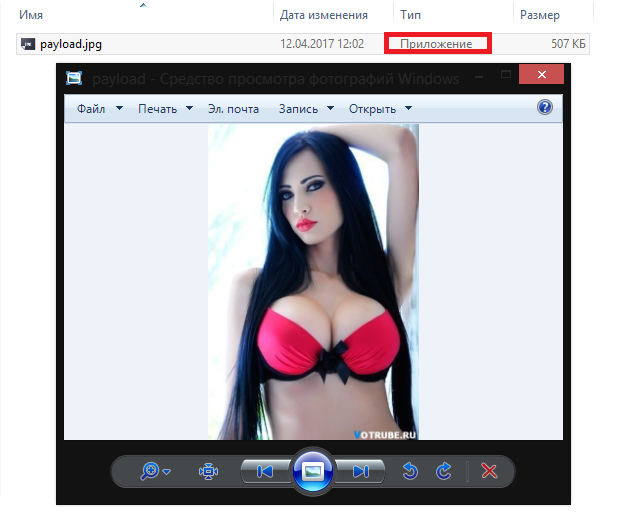The width and height of the screenshot is (617, 512).
Task: Delete the photo with red X icon
Action: [x=489, y=471]
